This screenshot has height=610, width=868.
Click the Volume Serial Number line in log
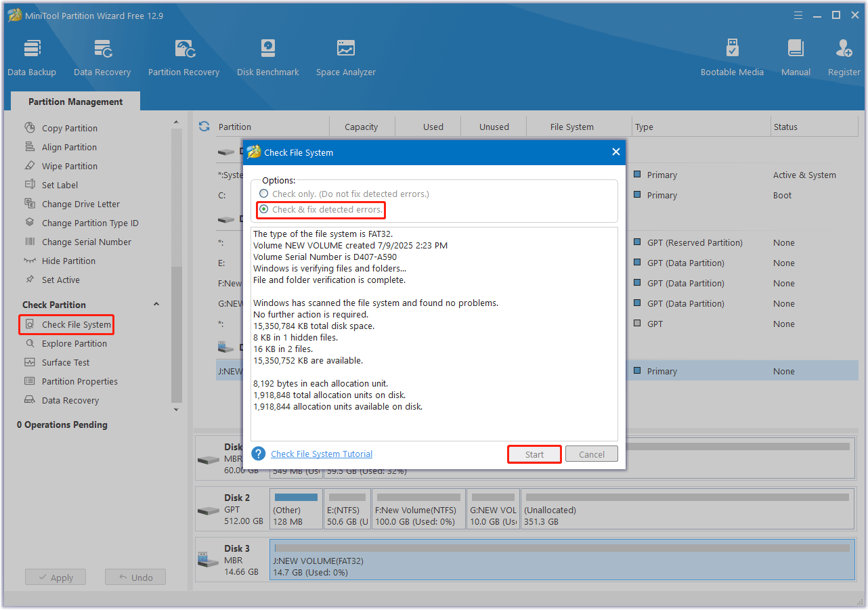(325, 257)
